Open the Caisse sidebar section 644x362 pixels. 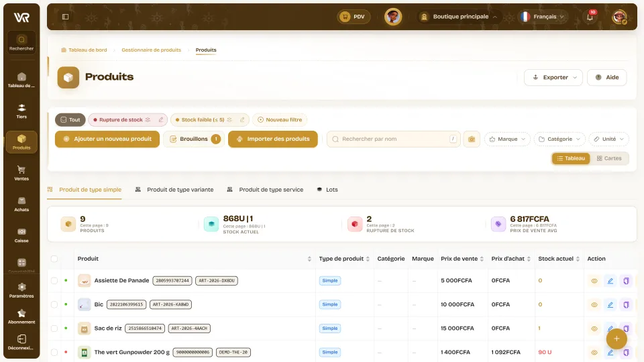point(21,235)
